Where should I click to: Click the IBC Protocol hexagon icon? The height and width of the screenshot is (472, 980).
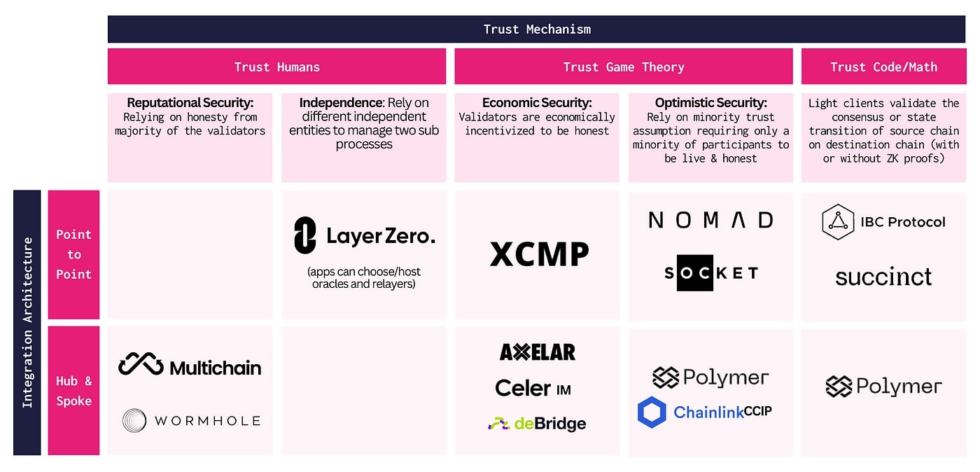(x=838, y=222)
